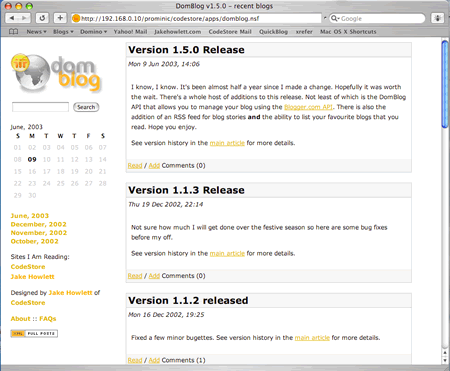
Task: Click the CodeStore link below Designed by
Action: point(28,303)
